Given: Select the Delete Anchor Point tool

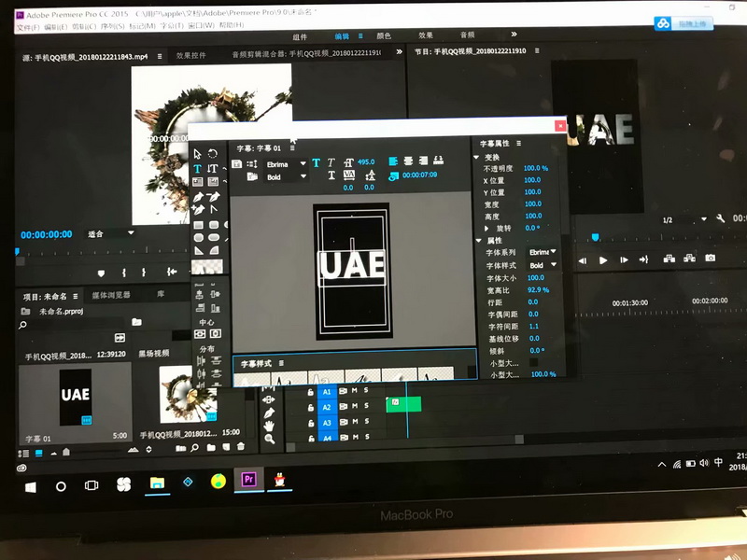Looking at the screenshot, I should click(x=214, y=196).
